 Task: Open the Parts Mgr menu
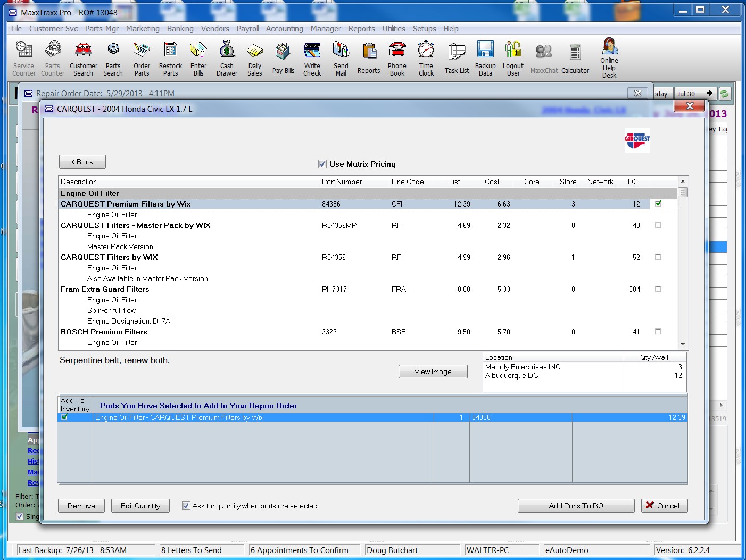point(102,29)
